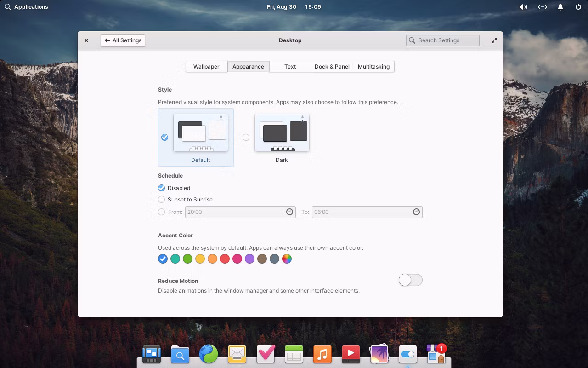This screenshot has width=588, height=368.
Task: Go back to All Settings
Action: [123, 40]
